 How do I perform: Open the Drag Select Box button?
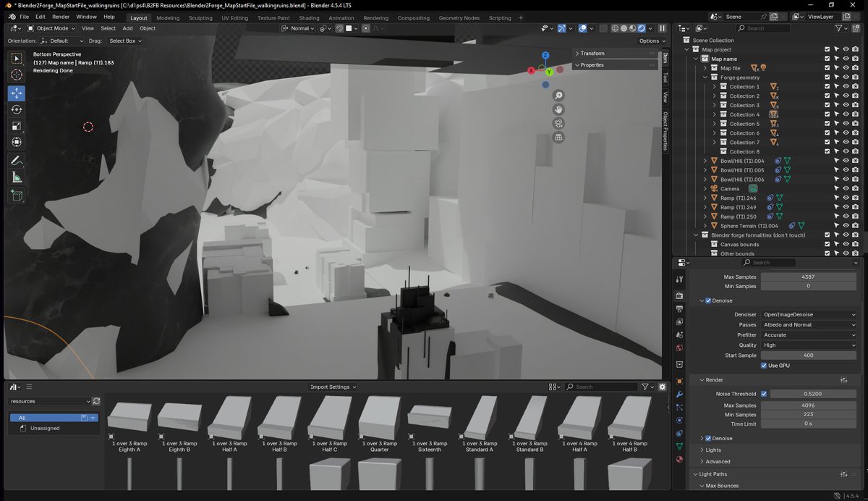tap(125, 41)
